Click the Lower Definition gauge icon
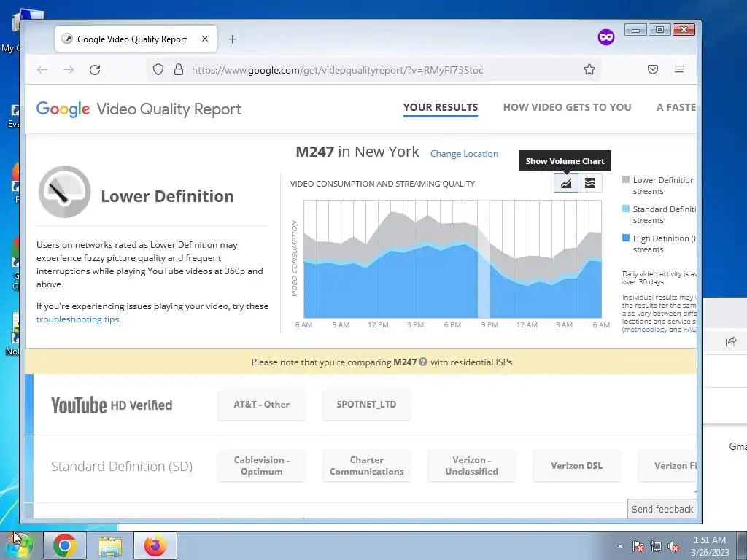 tap(64, 192)
